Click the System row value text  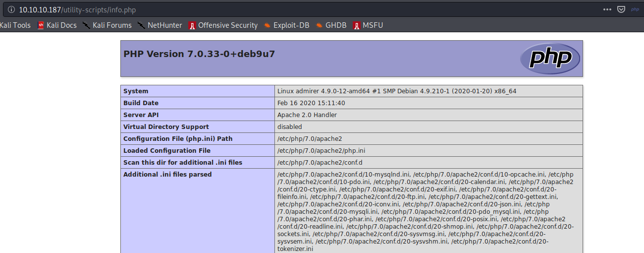[x=397, y=91]
